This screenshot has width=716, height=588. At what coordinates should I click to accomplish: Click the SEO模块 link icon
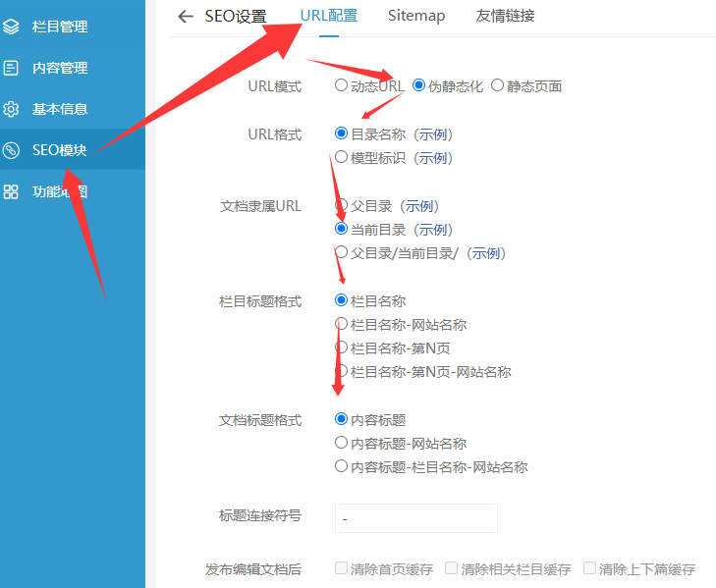(11, 150)
